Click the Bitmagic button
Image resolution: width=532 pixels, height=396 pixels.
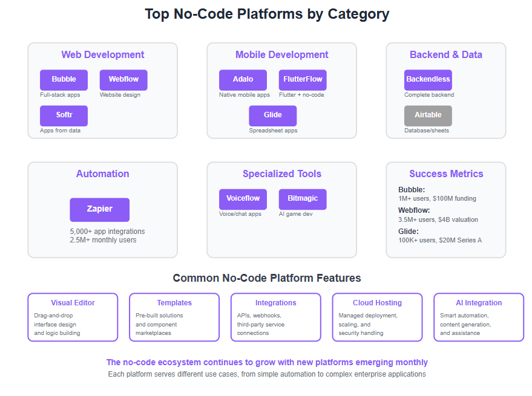click(303, 200)
